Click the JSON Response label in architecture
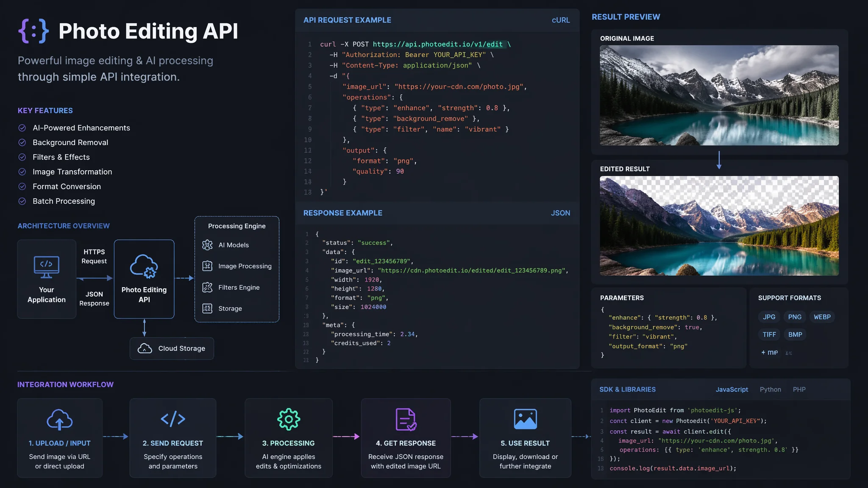 94,299
